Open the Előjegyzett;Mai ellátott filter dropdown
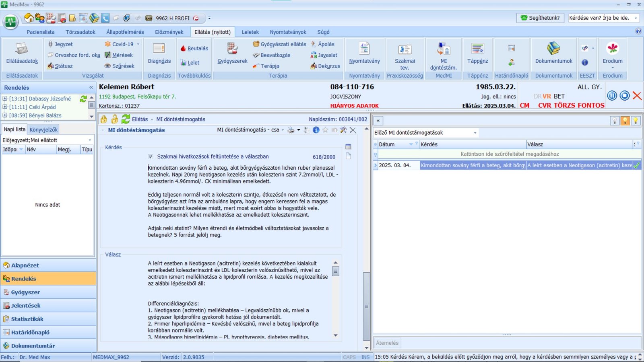 [x=90, y=140]
